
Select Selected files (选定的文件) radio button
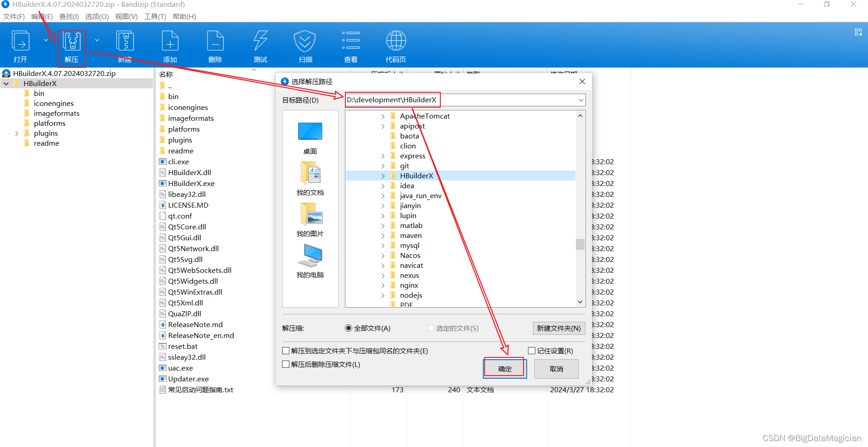[431, 328]
